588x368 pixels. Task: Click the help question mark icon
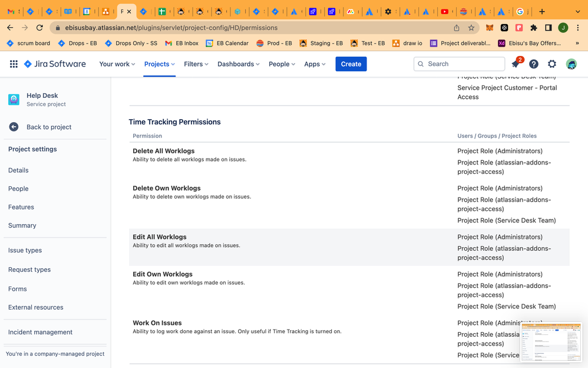click(534, 64)
